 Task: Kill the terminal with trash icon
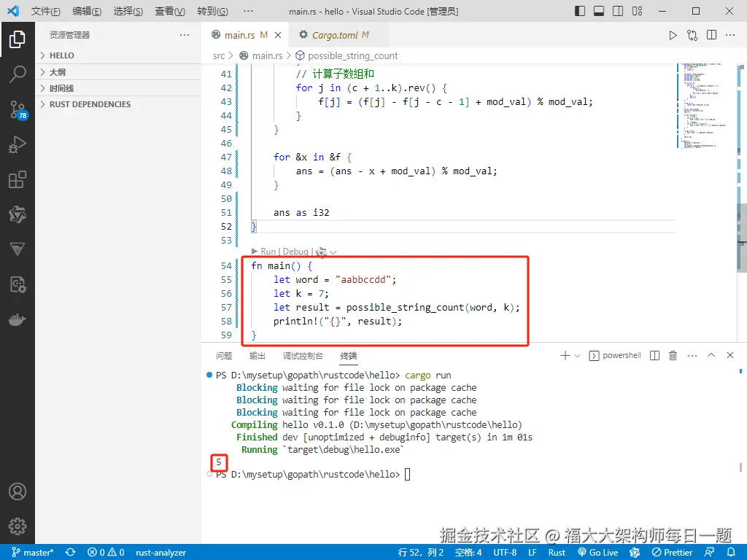673,355
